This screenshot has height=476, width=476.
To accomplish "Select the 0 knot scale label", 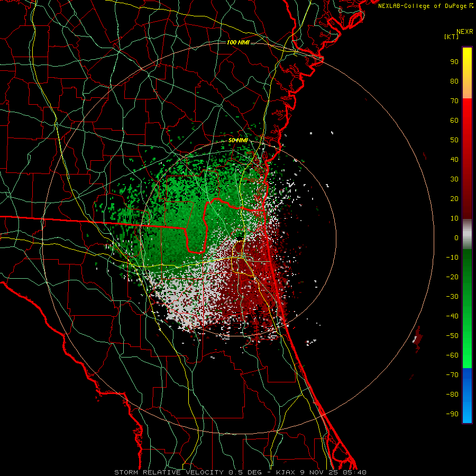I will point(456,237).
